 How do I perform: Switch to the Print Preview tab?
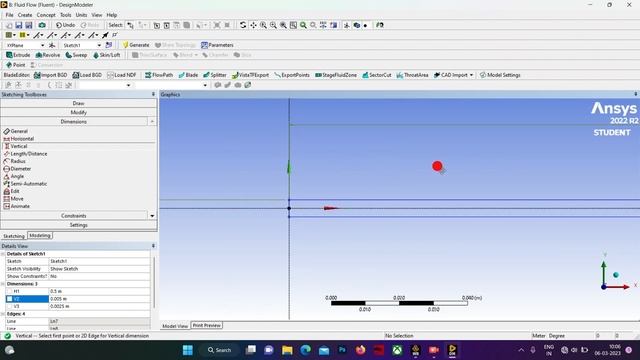pos(207,325)
